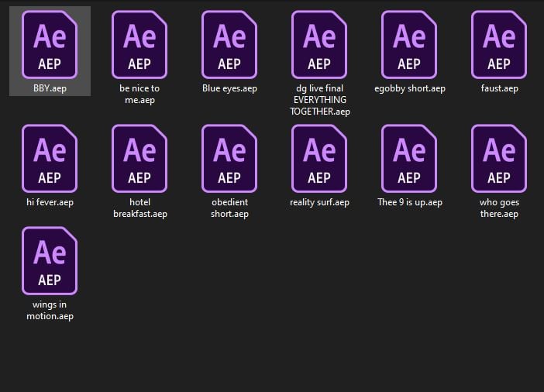
Task: Click the 'hi fever.aep' name label
Action: 50,202
